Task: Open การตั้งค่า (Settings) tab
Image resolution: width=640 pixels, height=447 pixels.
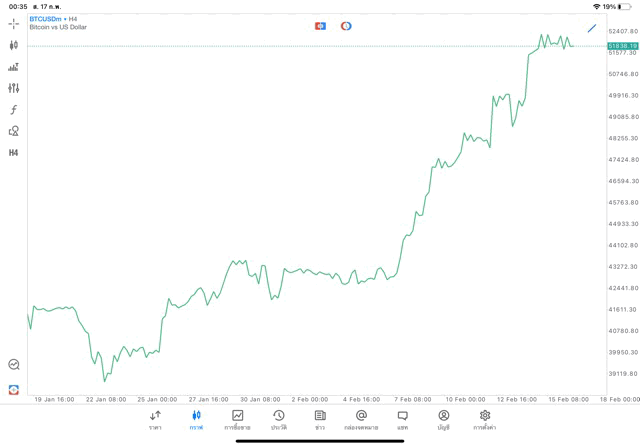Action: pos(485,420)
